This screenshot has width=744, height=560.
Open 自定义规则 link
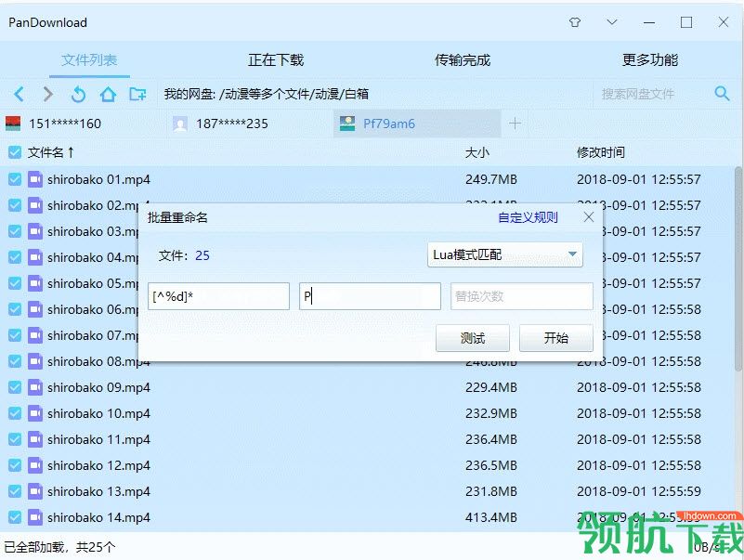pos(528,217)
